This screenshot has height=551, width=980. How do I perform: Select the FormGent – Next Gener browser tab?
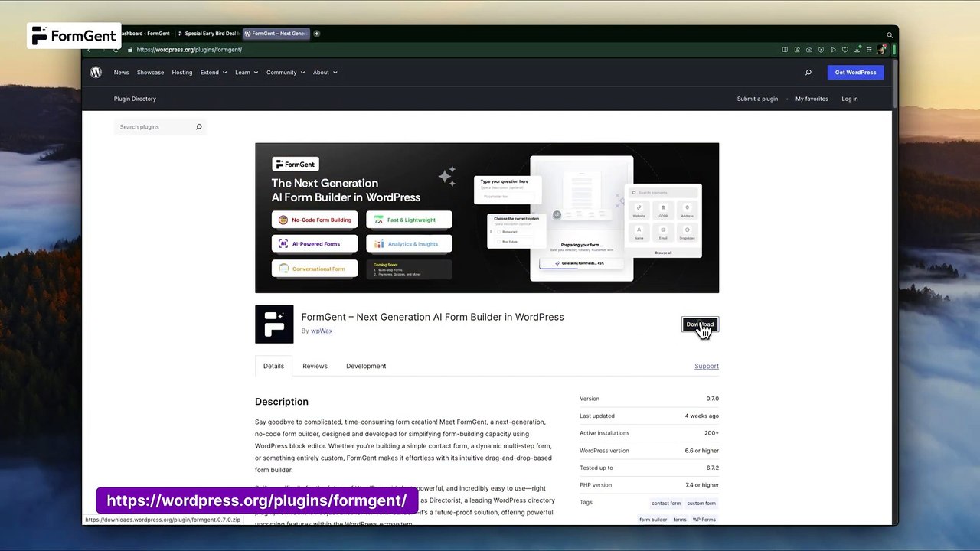click(276, 34)
